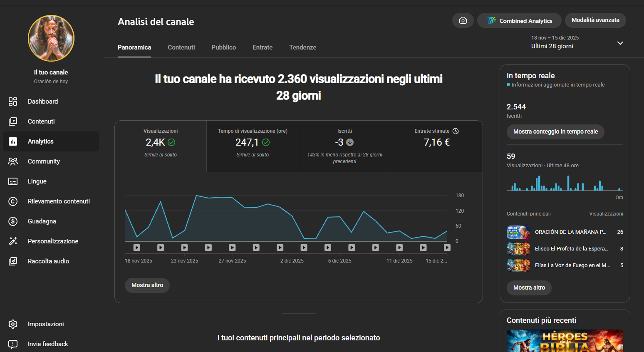Screen dimensions: 644x352
Task: Click first video marker under the chart
Action: coord(137,248)
